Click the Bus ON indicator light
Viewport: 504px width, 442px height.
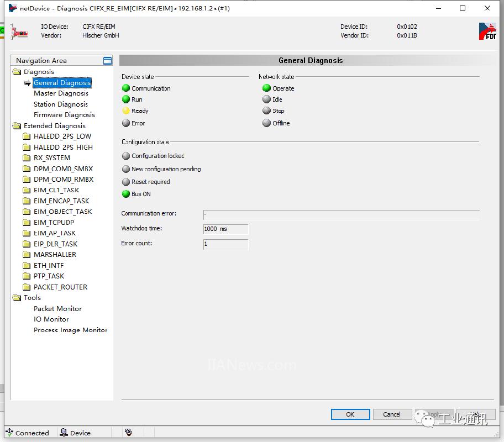(x=126, y=194)
